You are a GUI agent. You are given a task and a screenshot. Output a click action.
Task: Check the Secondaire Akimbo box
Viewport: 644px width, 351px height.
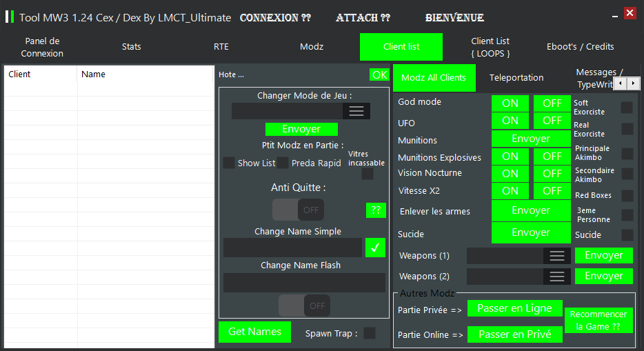pos(627,174)
